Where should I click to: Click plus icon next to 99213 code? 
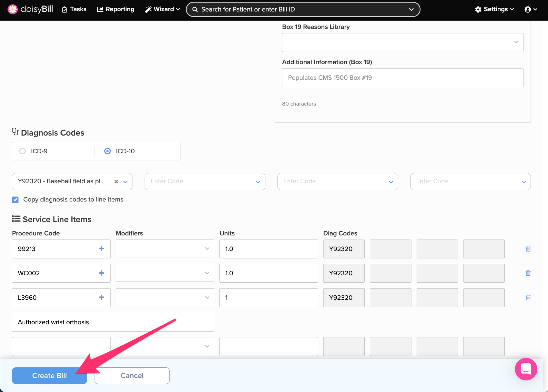(101, 249)
